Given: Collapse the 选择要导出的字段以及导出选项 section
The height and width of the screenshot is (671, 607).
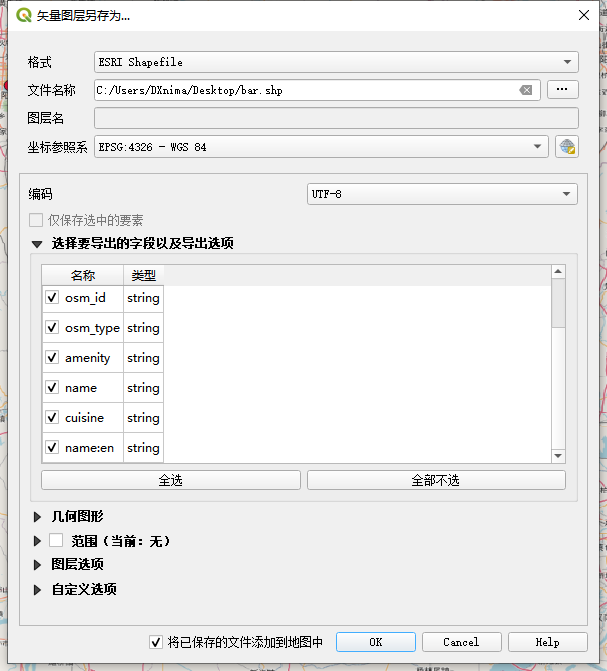Looking at the screenshot, I should coord(37,244).
